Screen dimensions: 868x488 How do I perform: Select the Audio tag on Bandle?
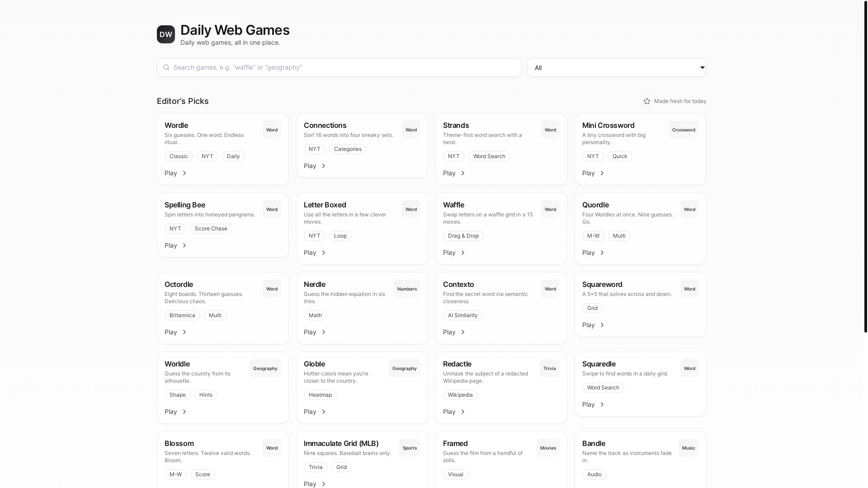click(594, 474)
